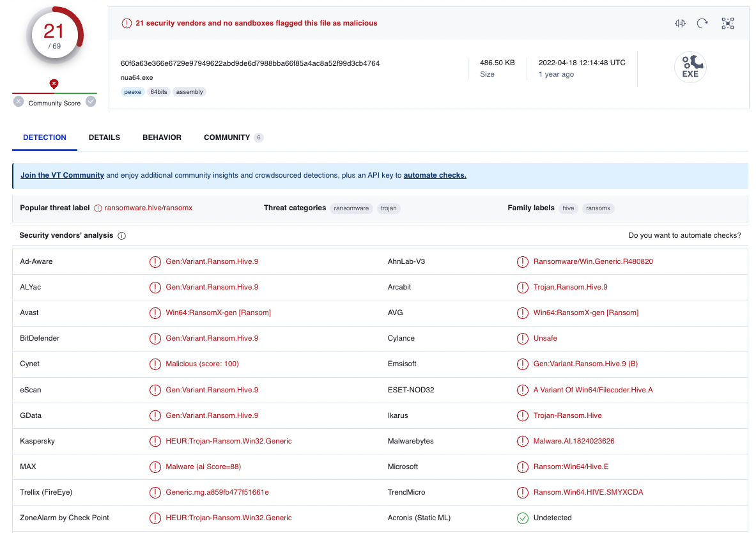Click the alert icon next to ransomware.hive/ransomx
This screenshot has width=756, height=533.
coord(98,208)
